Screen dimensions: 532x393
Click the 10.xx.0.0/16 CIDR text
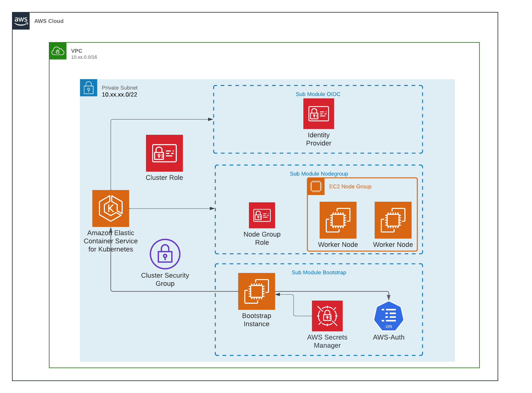point(84,57)
